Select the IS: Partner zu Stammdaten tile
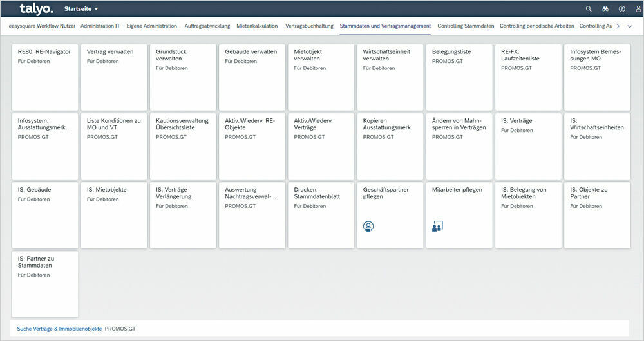 coord(45,284)
